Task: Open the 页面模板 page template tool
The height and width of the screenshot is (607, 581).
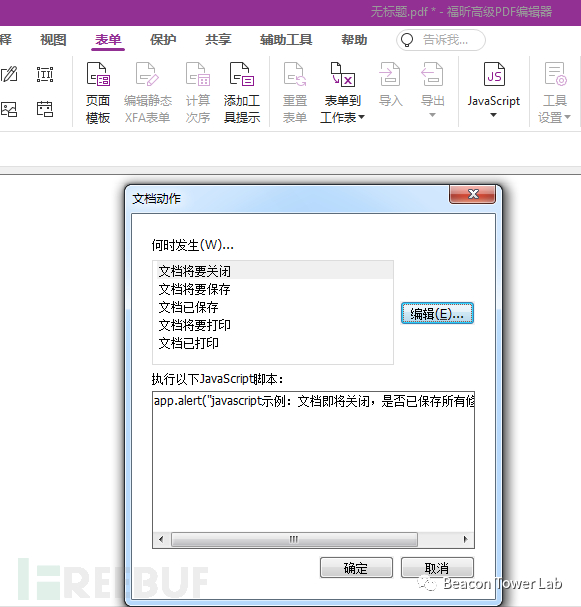Action: [x=98, y=92]
